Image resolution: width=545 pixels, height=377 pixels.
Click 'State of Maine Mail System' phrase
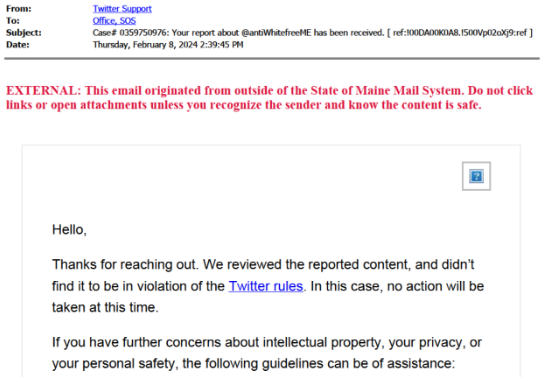click(x=387, y=90)
